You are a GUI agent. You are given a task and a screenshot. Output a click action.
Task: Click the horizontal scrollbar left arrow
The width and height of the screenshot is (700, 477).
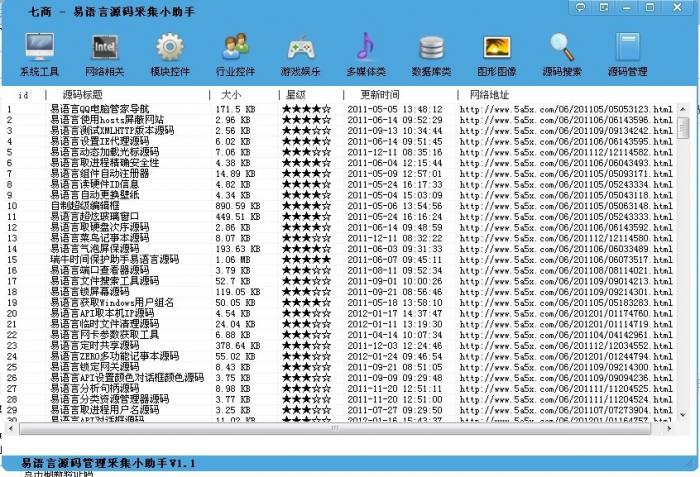(x=11, y=428)
